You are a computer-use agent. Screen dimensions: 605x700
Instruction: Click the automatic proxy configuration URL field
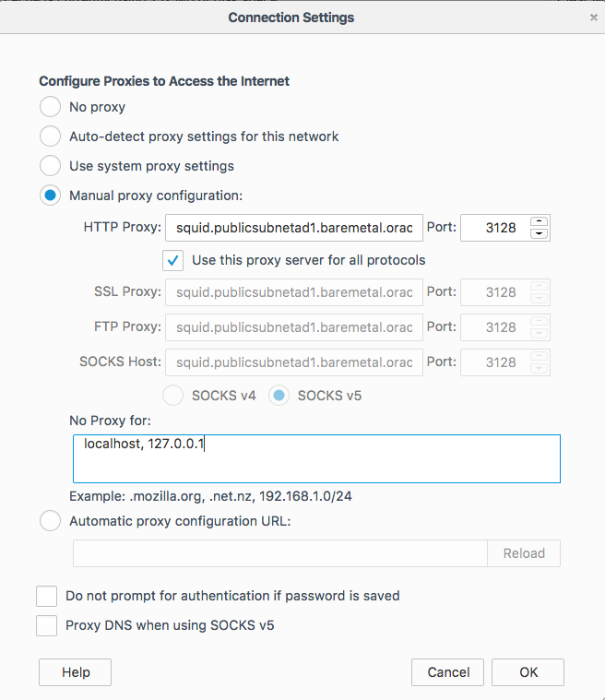click(280, 553)
